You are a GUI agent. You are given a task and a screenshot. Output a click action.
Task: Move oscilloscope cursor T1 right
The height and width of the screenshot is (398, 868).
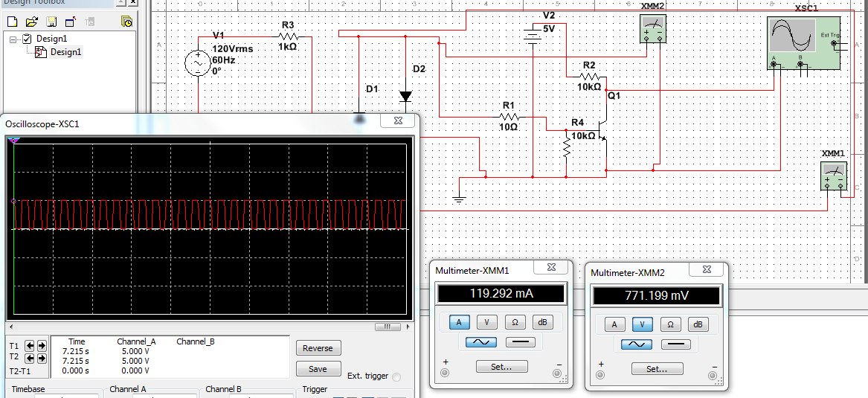[x=42, y=345]
